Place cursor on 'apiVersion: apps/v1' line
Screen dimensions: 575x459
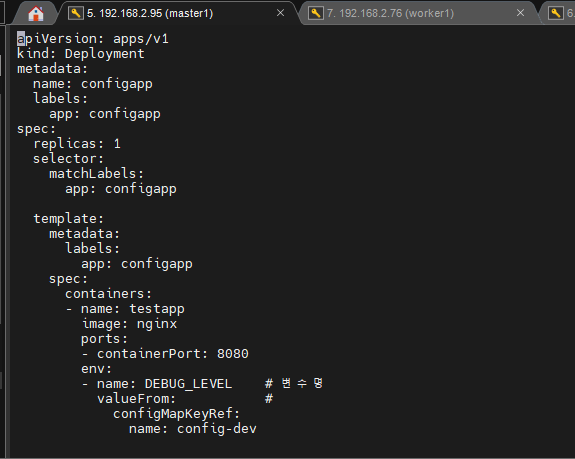93,38
